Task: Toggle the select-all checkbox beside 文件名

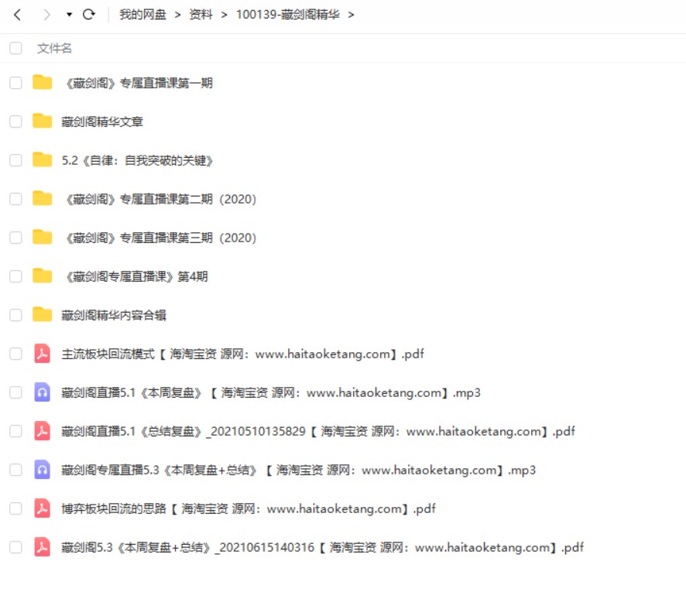Action: [x=15, y=48]
